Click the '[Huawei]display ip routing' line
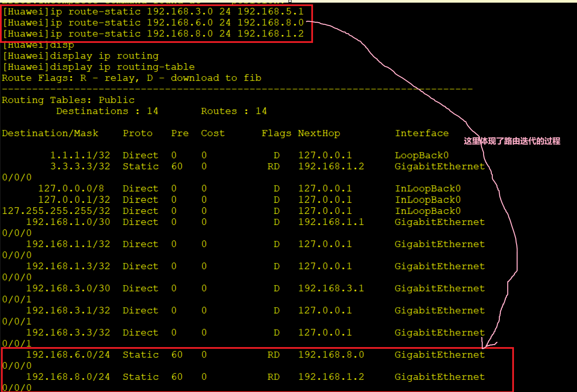 pos(81,56)
